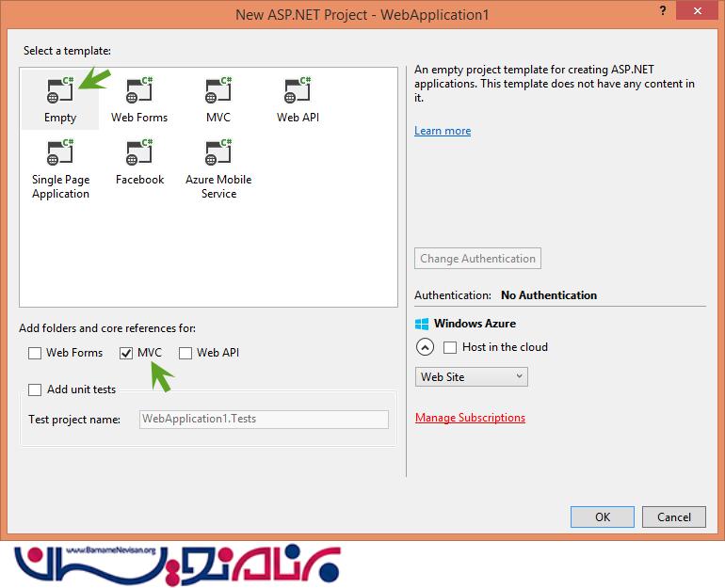Click the Windows Azure logo icon
Image resolution: width=725 pixels, height=588 pixels.
pyautogui.click(x=422, y=324)
